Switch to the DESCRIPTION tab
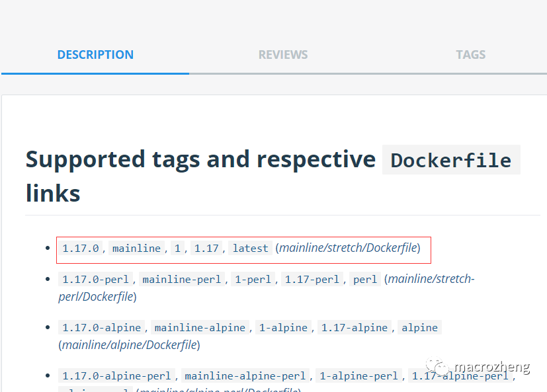 click(95, 55)
